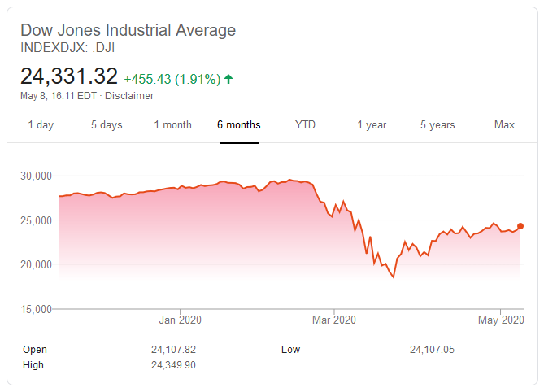Click the 24,331.32 index price
Image resolution: width=544 pixels, height=392 pixels.
point(69,77)
